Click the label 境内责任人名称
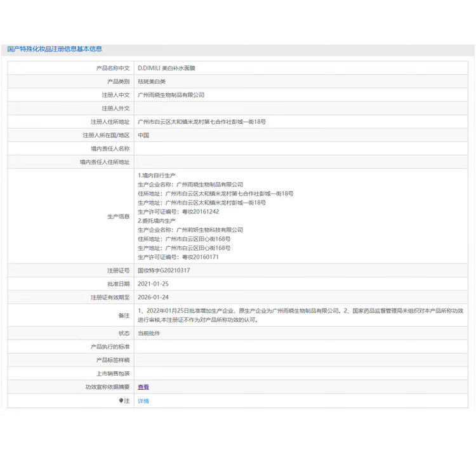Image resolution: width=476 pixels, height=476 pixels. coord(110,149)
